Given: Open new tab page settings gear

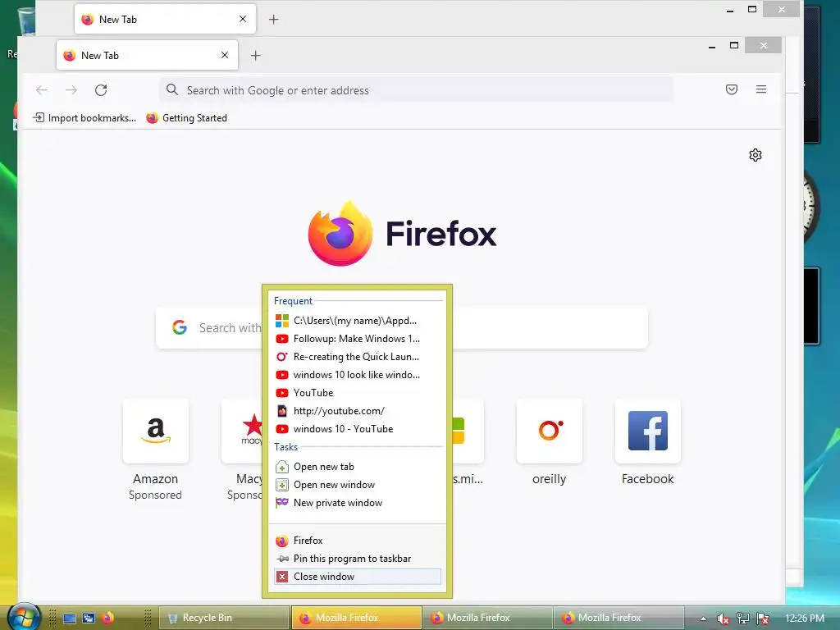Looking at the screenshot, I should point(756,155).
